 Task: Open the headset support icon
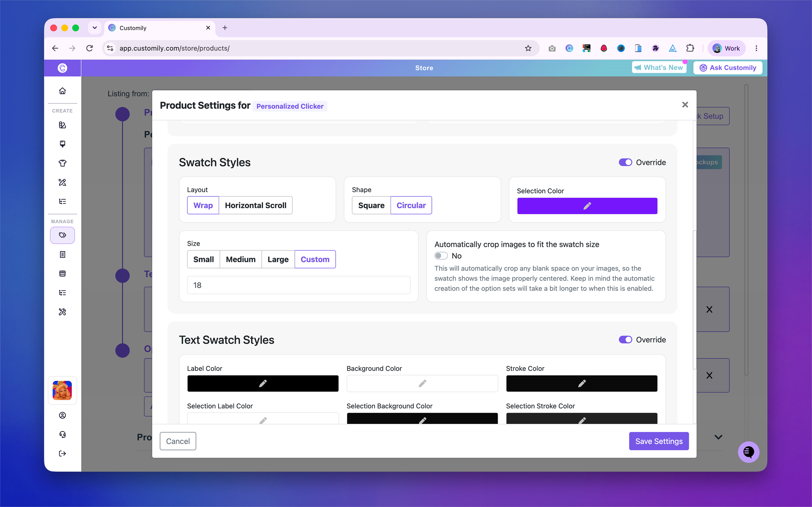tap(62, 434)
